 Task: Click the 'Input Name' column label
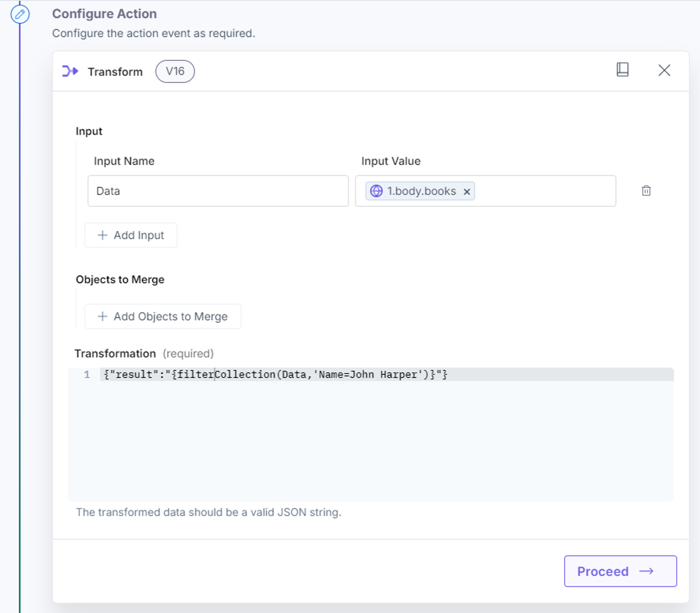pos(124,161)
